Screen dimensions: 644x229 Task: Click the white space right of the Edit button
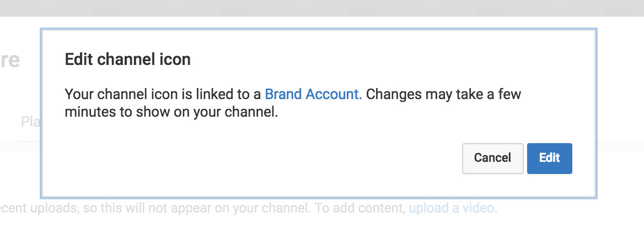583,159
